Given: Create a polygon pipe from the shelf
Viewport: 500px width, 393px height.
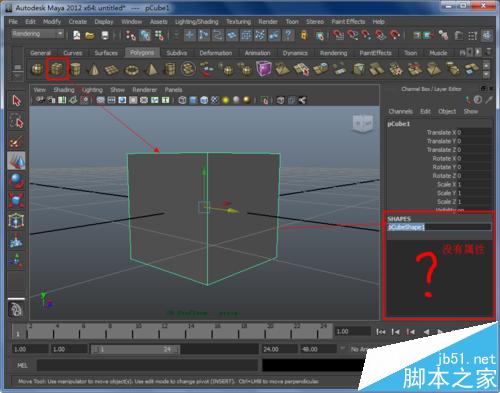Looking at the screenshot, I should coord(169,69).
